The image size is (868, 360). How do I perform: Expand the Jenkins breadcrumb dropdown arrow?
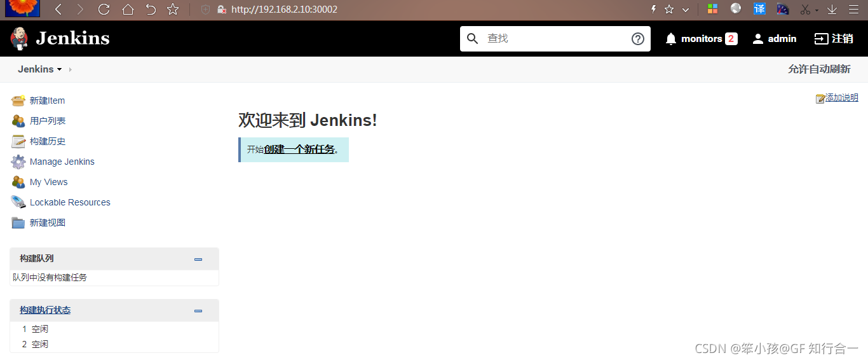point(60,69)
